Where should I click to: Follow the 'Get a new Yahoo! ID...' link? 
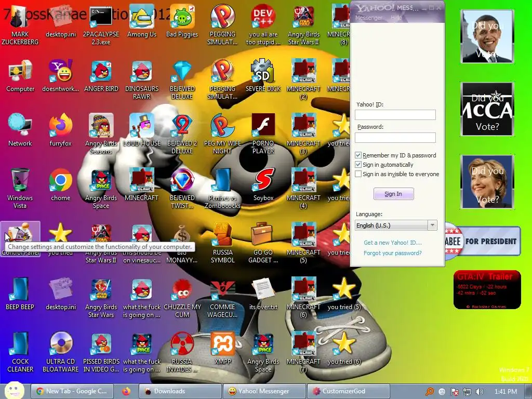click(x=393, y=243)
